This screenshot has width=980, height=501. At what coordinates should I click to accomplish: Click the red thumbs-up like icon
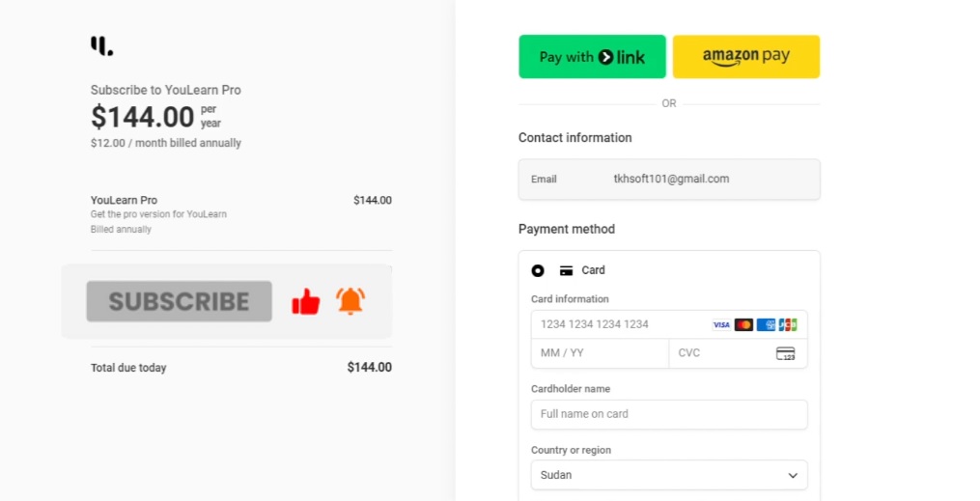pos(306,301)
